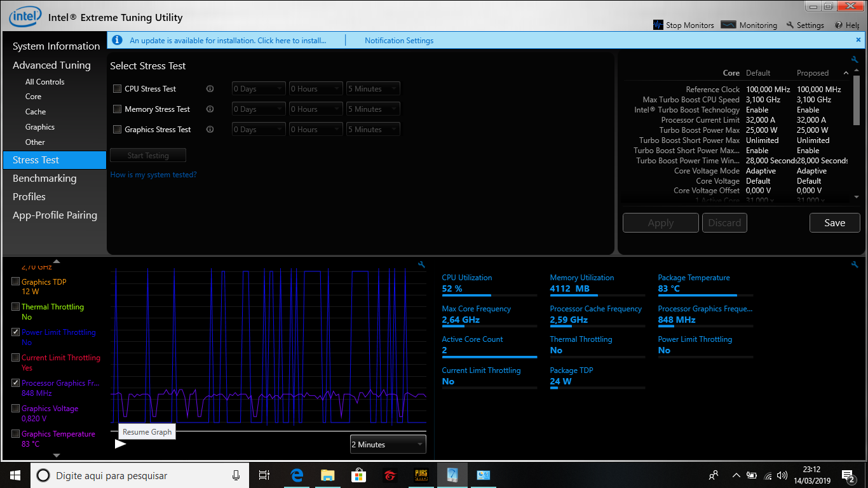Open the Windows notification center
The image size is (868, 488).
[848, 475]
